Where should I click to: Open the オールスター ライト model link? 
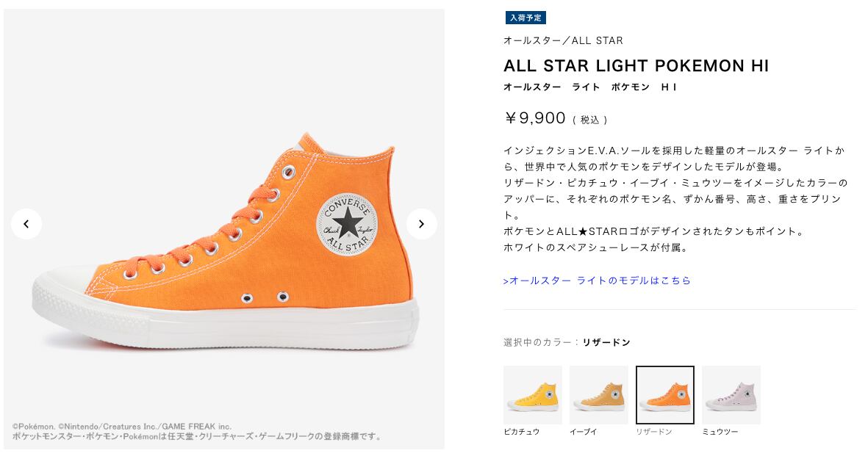click(x=597, y=281)
